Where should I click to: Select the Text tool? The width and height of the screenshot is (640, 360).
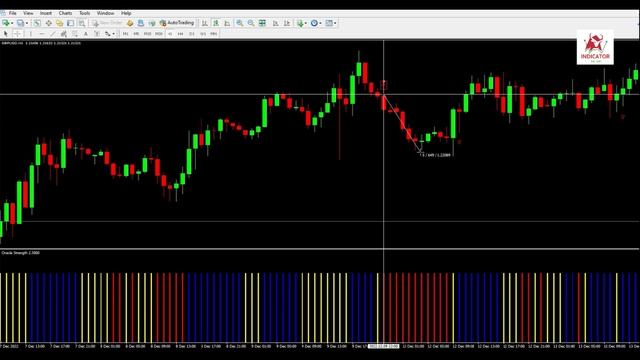tap(86, 33)
